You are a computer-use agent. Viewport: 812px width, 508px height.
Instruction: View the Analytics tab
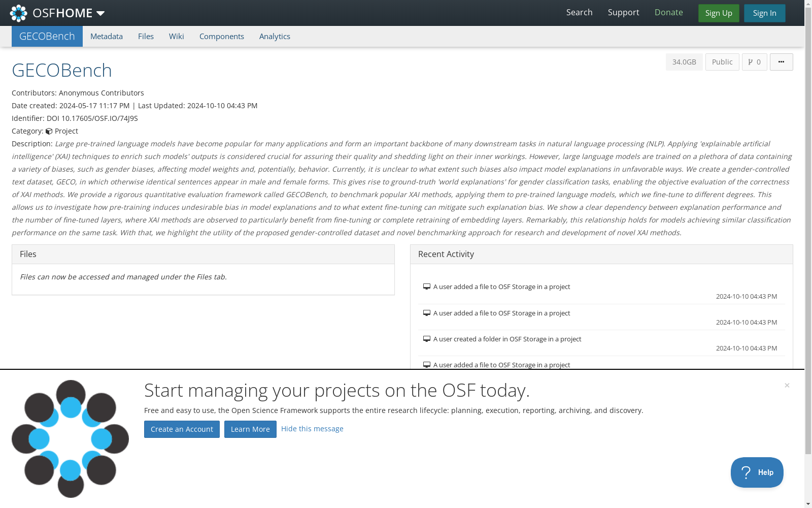[275, 37]
